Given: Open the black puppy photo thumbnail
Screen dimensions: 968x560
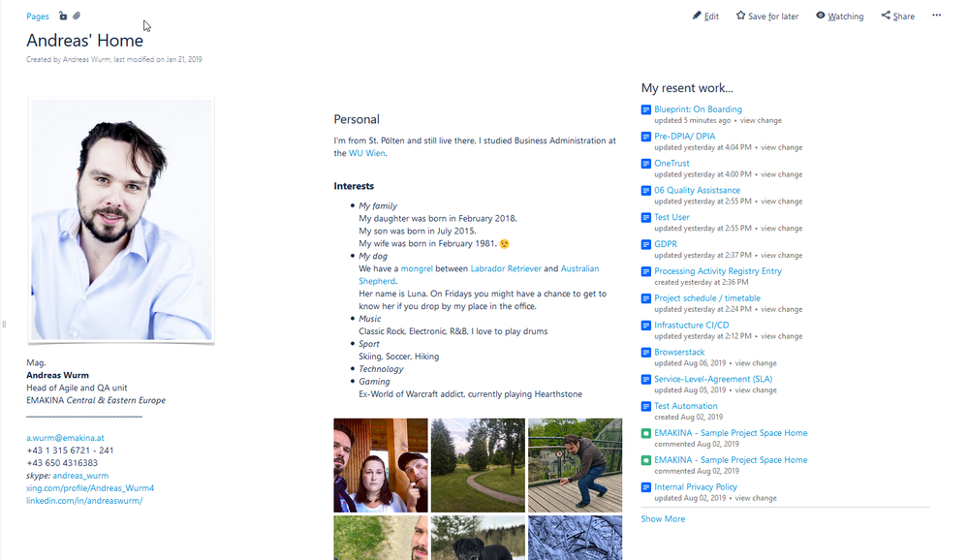Looking at the screenshot, I should [x=478, y=539].
